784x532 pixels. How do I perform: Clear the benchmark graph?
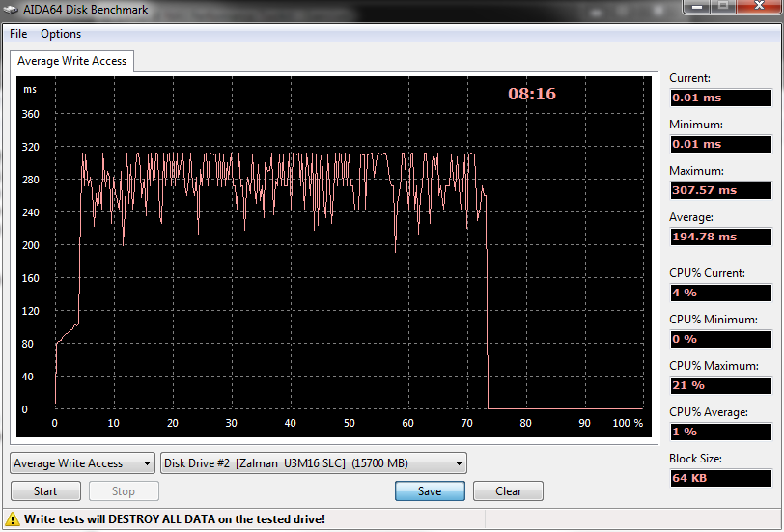(508, 491)
